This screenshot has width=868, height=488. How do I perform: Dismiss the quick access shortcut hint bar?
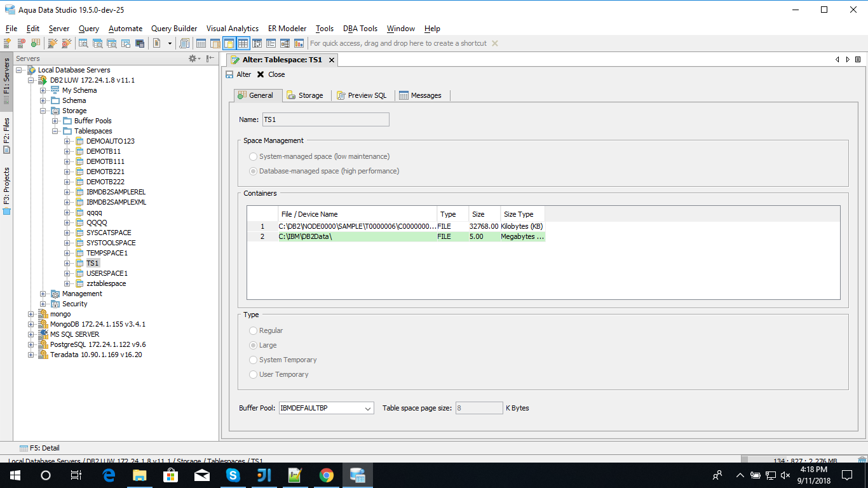495,43
